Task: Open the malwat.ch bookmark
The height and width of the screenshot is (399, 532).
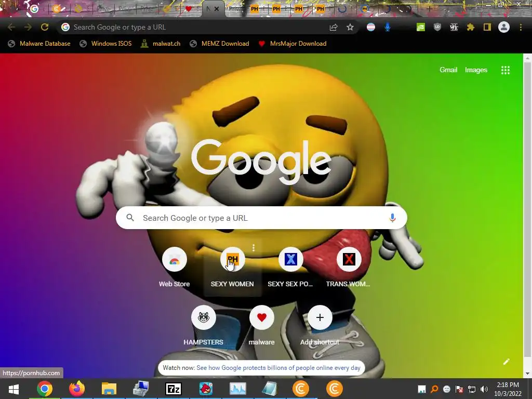Action: pyautogui.click(x=161, y=44)
